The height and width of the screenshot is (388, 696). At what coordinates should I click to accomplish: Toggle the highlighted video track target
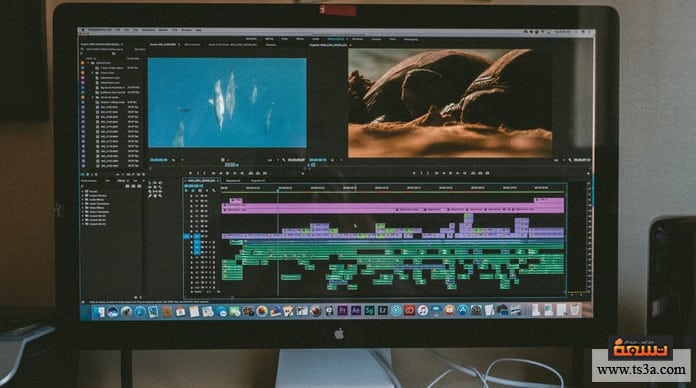(197, 237)
